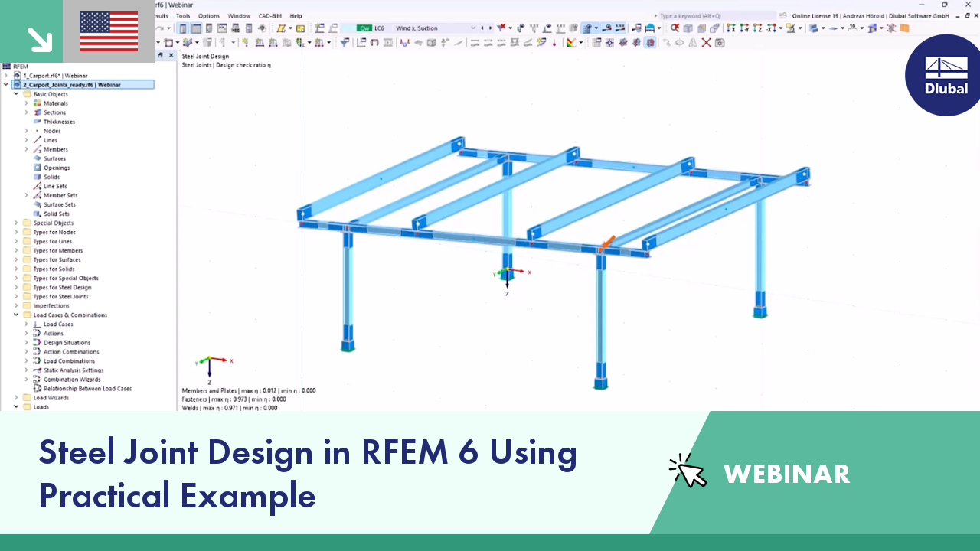This screenshot has height=551, width=980.
Task: Click the red X icon in second toolbar row
Action: tap(706, 42)
